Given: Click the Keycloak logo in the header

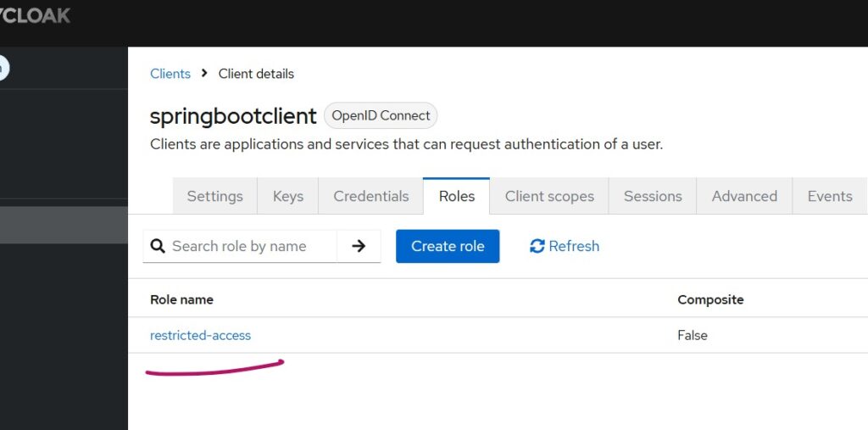Looking at the screenshot, I should tap(36, 16).
